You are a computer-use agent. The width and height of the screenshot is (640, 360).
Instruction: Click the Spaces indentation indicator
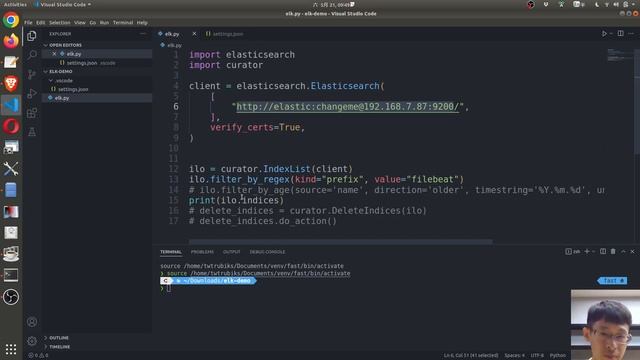point(514,356)
